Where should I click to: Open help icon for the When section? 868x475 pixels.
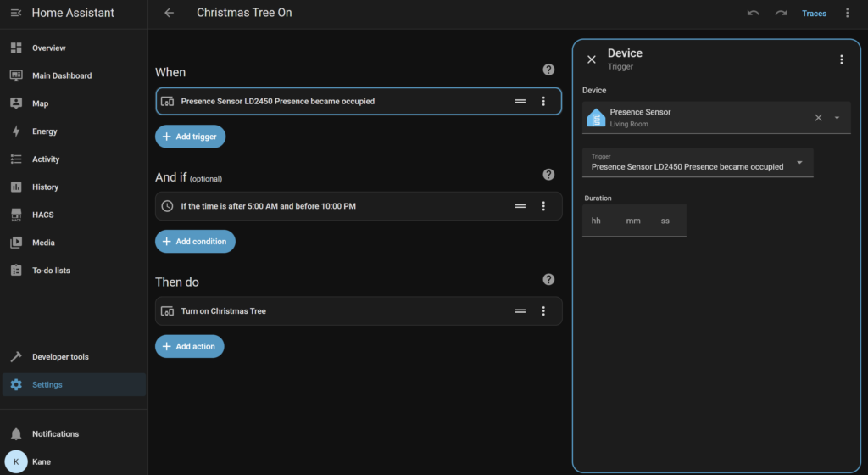[x=548, y=70]
